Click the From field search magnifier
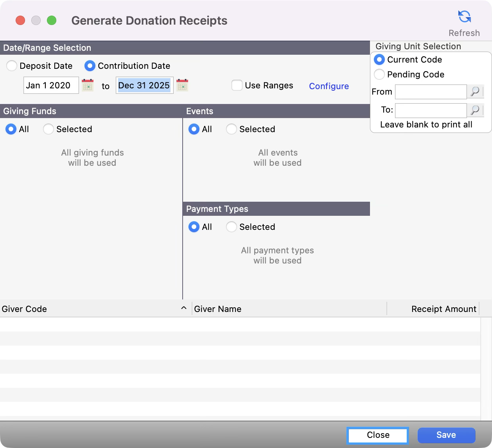Screen dimensions: 492x448 pyautogui.click(x=475, y=92)
